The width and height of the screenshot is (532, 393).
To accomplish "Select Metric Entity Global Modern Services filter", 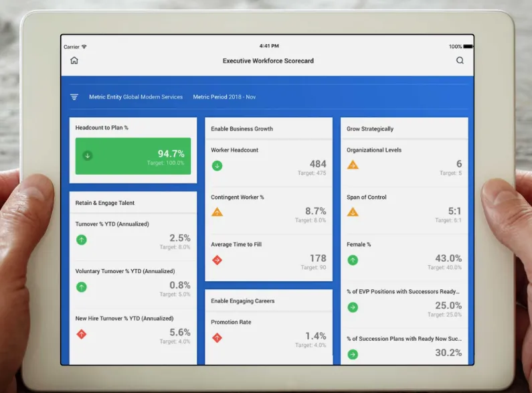I will coord(136,97).
